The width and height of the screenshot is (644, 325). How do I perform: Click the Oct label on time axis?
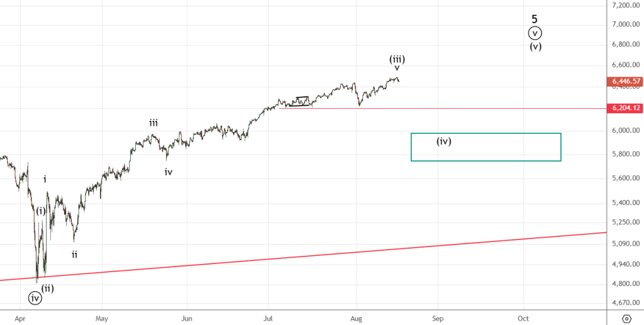pos(523,318)
